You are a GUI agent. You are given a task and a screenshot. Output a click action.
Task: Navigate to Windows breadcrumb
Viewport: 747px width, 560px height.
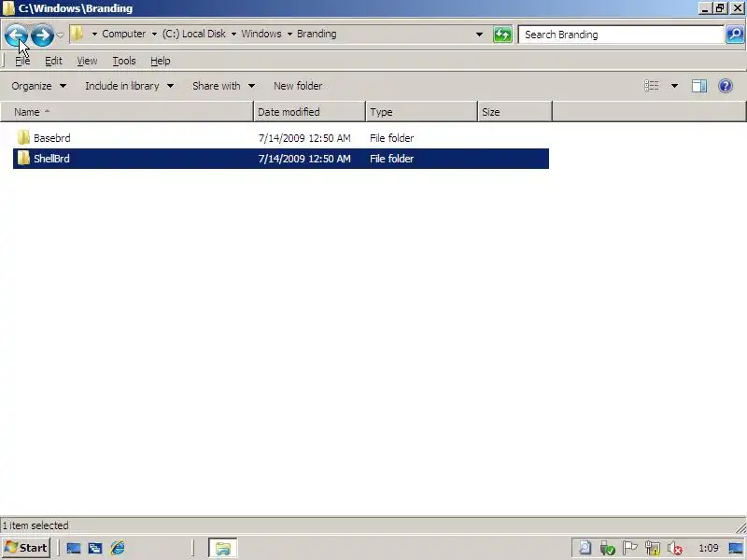tap(261, 34)
